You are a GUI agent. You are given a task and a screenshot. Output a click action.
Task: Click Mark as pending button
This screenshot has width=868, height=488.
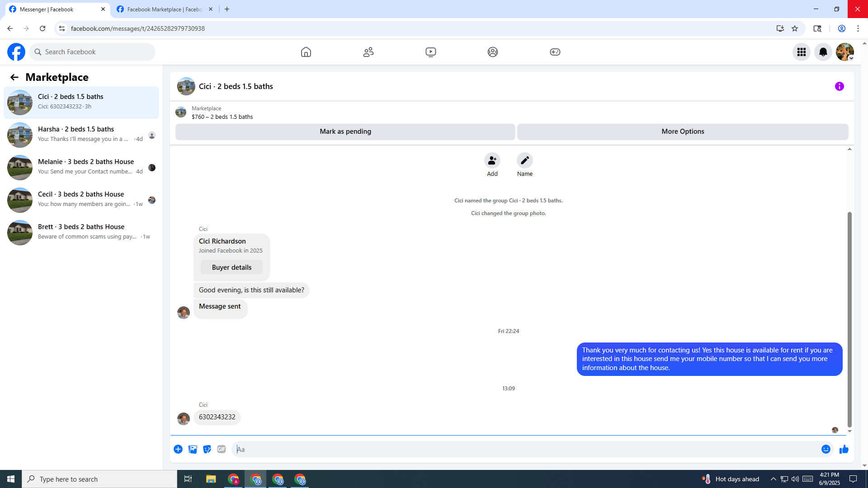coord(345,131)
